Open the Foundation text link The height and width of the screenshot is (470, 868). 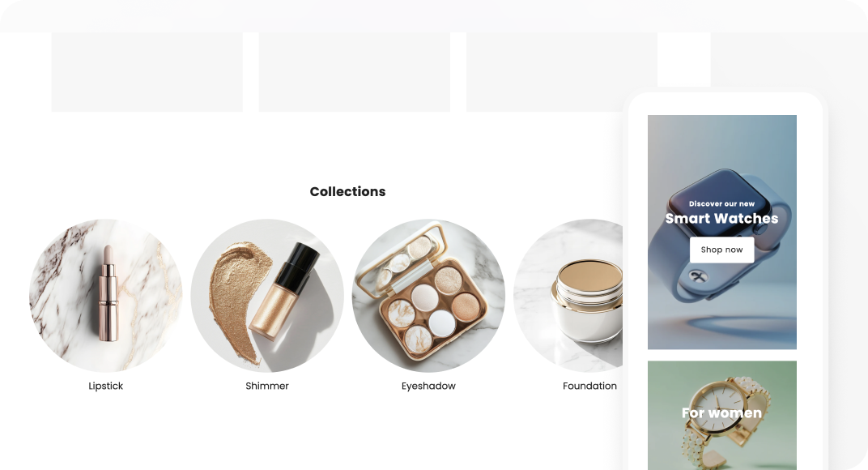[x=589, y=386]
